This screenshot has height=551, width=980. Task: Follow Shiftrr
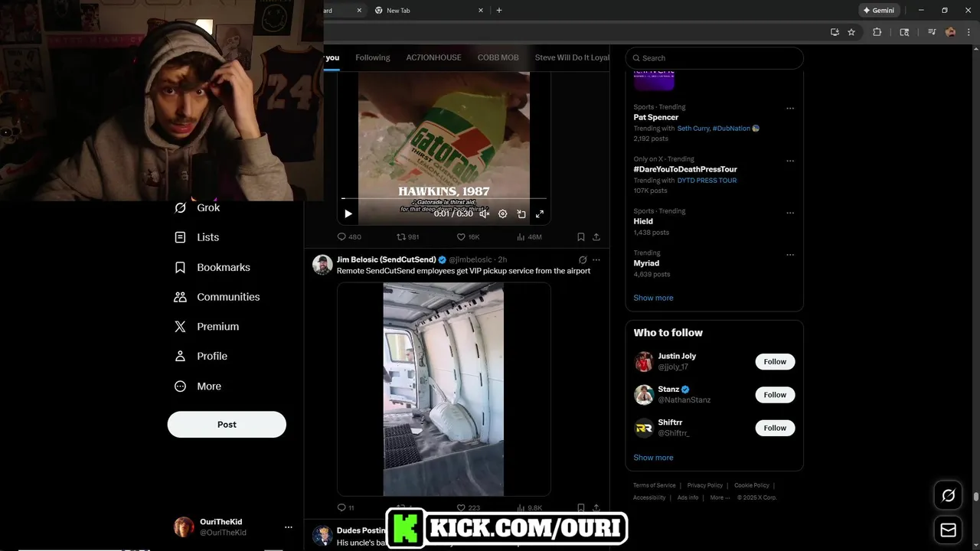775,428
